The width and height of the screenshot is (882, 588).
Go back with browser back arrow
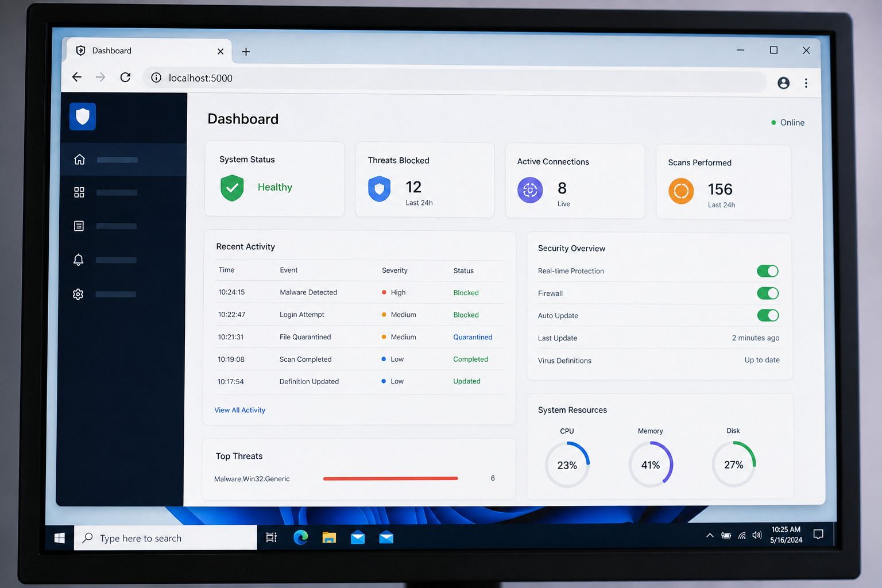click(77, 77)
